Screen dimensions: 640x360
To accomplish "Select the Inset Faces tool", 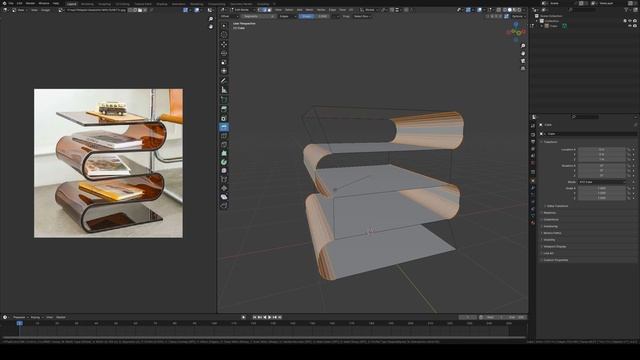I will [224, 118].
